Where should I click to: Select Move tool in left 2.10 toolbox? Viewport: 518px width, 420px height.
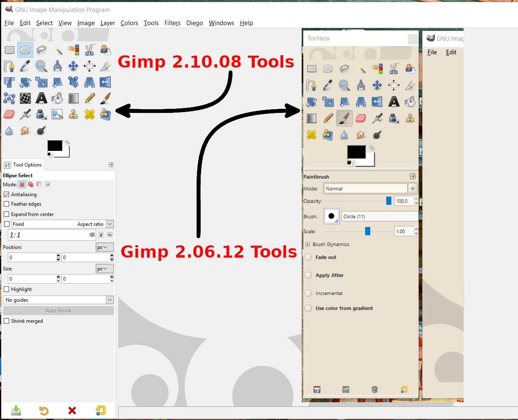click(73, 66)
